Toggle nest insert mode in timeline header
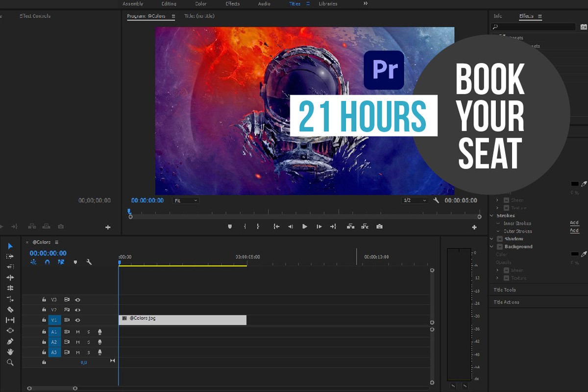The height and width of the screenshot is (392, 588). point(33,262)
